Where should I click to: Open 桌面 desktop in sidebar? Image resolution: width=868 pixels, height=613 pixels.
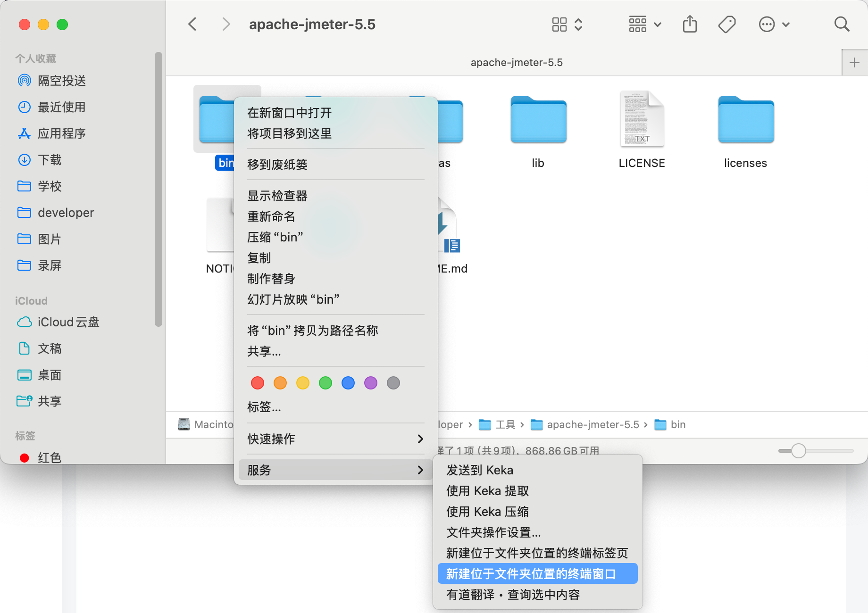pyautogui.click(x=40, y=375)
